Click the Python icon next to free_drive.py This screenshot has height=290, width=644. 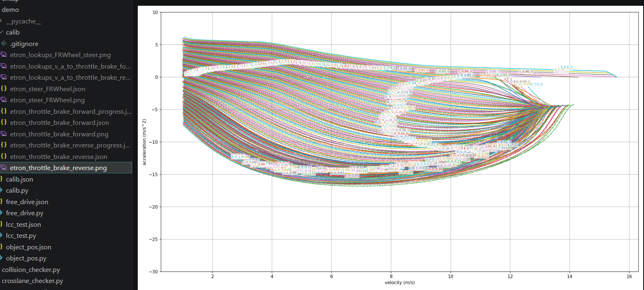(1, 213)
